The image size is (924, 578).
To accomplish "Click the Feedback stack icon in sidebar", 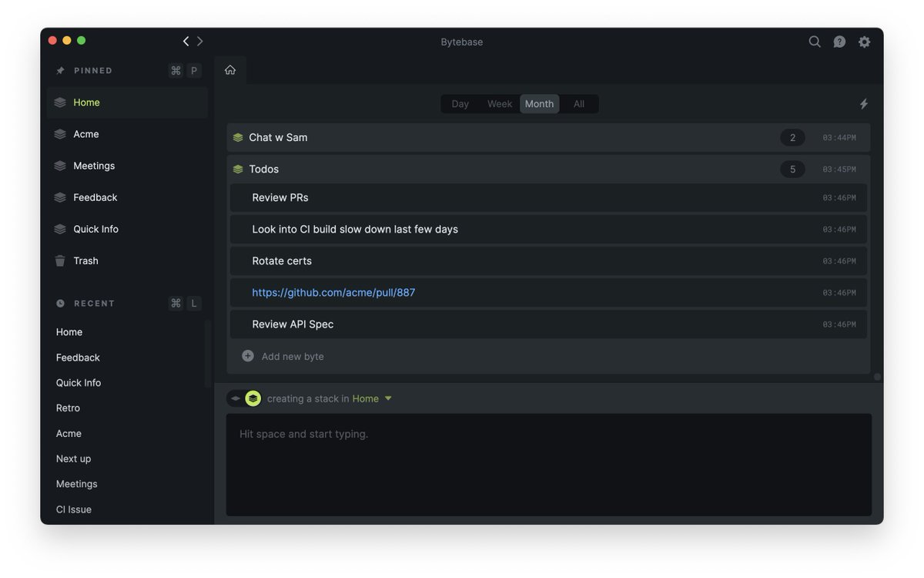I will click(60, 197).
